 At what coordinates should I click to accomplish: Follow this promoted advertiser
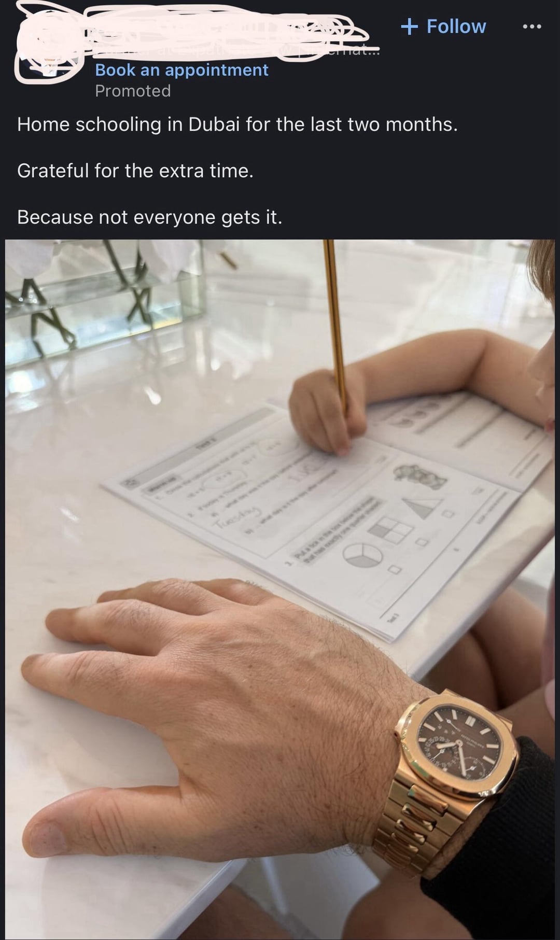[x=443, y=26]
